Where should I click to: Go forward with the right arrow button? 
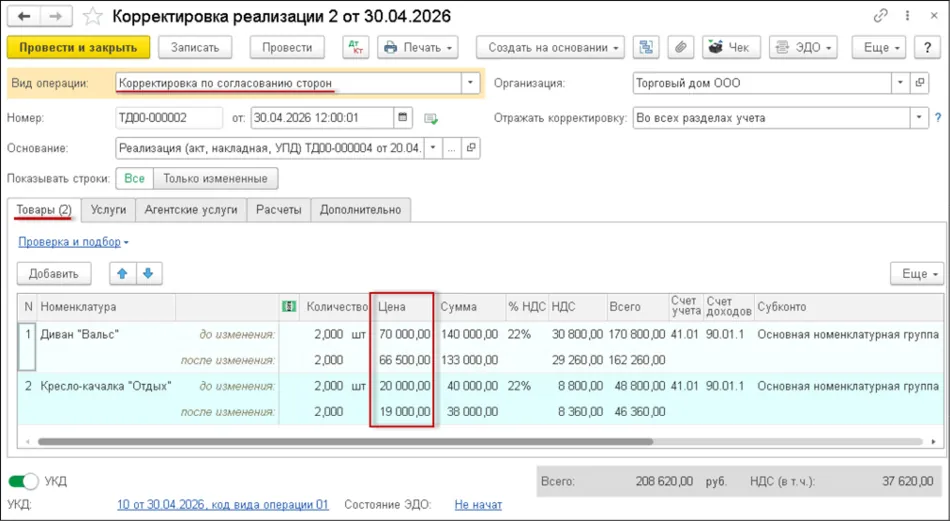pyautogui.click(x=56, y=16)
